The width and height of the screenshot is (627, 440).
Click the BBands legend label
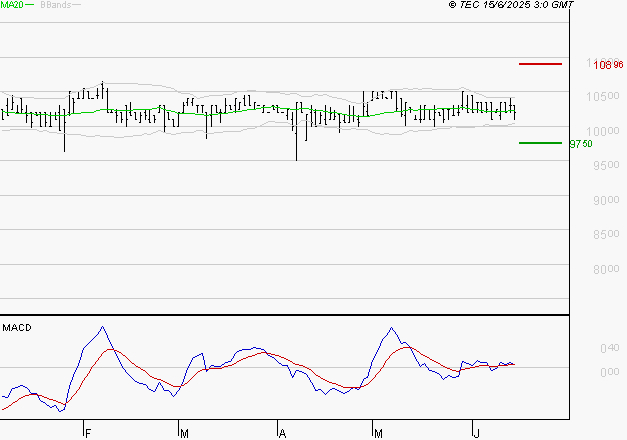click(x=54, y=6)
